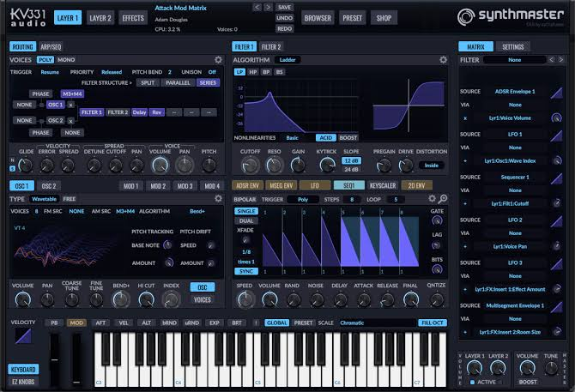Screen dimensions: 575x392
Task: Click the SAVE button
Action: [285, 8]
